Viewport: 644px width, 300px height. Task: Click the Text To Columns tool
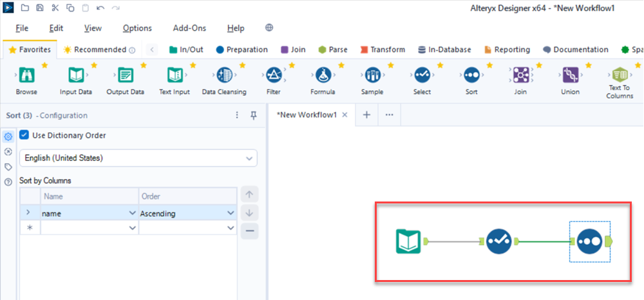620,76
